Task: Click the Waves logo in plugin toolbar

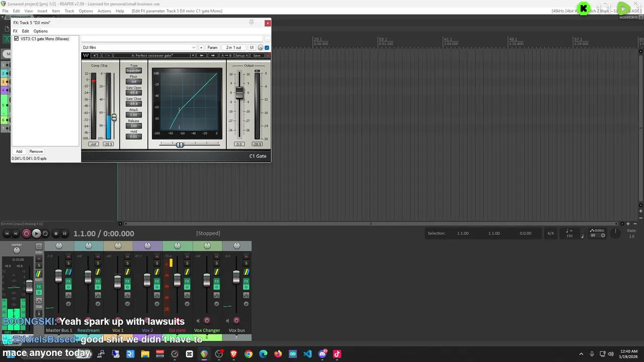Action: 86,55
